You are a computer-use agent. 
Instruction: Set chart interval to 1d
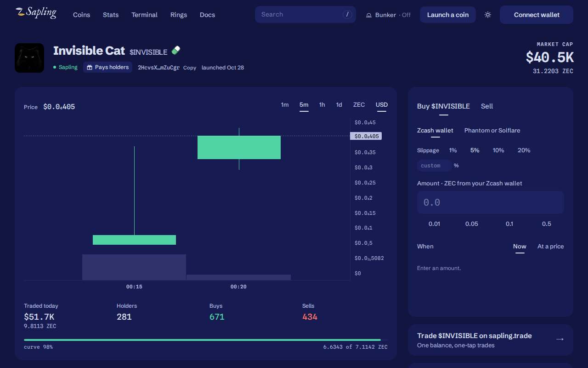[x=339, y=105]
